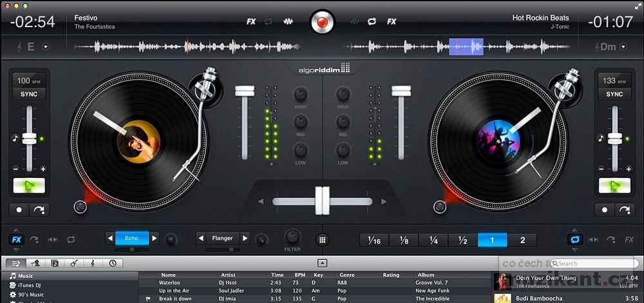The image size is (644, 303).
Task: Select the 2 beat loop length
Action: [522, 240]
